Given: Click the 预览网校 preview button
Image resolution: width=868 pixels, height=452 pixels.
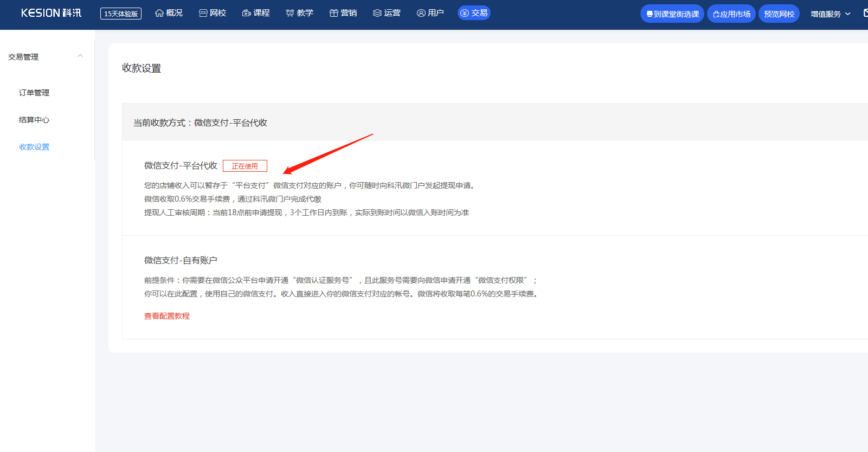Looking at the screenshot, I should point(779,14).
